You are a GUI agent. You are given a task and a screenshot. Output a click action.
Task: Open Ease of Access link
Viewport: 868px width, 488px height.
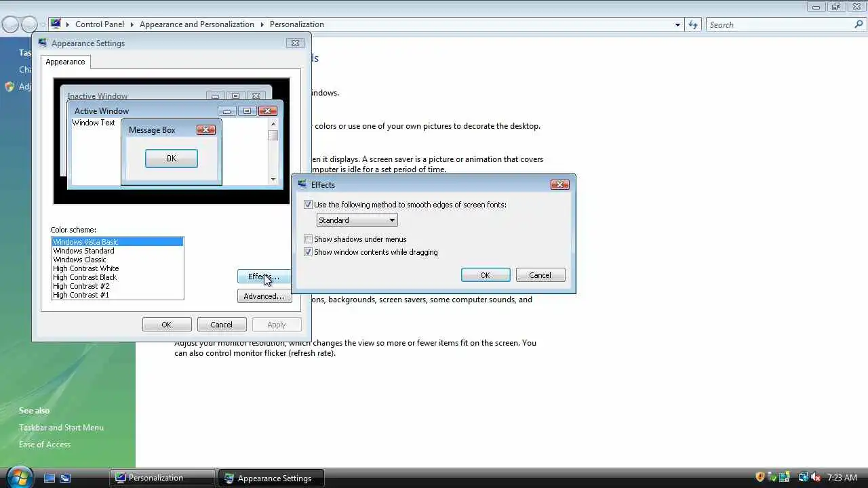[45, 445]
